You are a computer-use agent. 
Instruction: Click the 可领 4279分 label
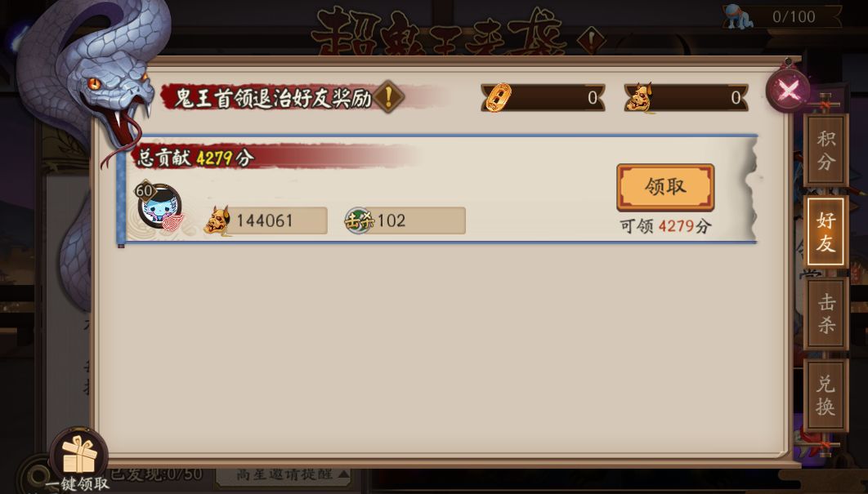coord(664,225)
